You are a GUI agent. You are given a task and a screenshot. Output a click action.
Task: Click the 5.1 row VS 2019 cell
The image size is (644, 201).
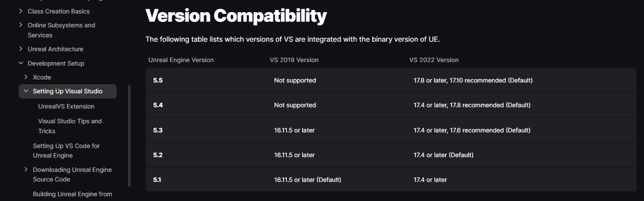click(308, 180)
